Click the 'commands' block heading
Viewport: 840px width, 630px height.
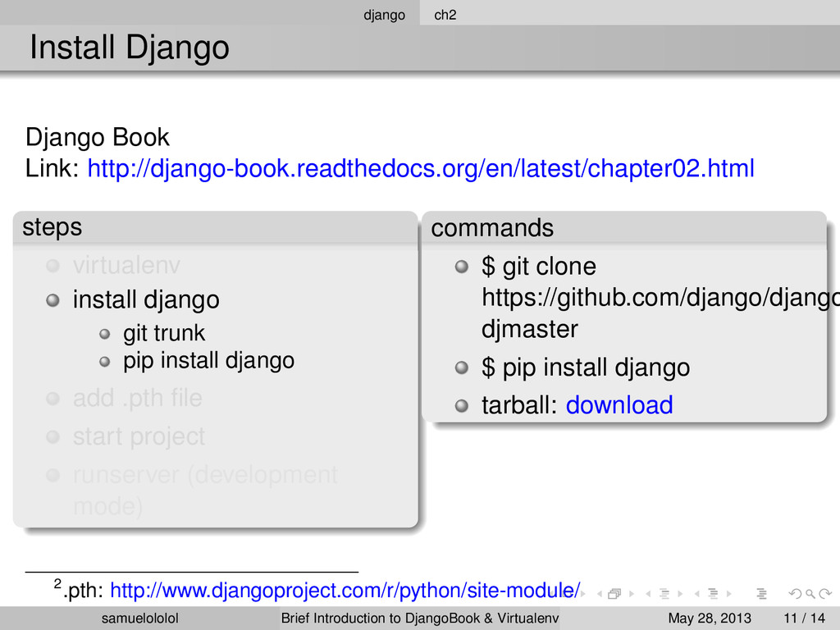tap(492, 228)
